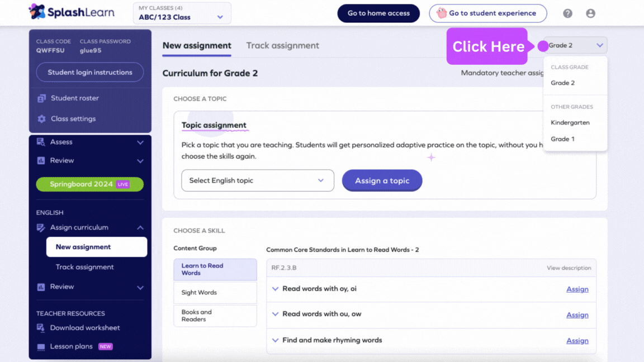644x362 pixels.
Task: Collapse the Assign curriculum section
Action: coord(140,228)
